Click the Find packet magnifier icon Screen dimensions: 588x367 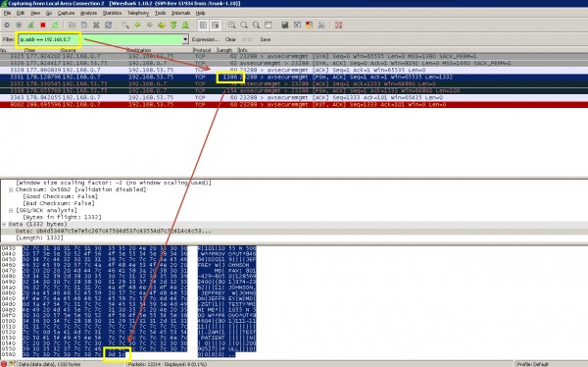(x=125, y=26)
